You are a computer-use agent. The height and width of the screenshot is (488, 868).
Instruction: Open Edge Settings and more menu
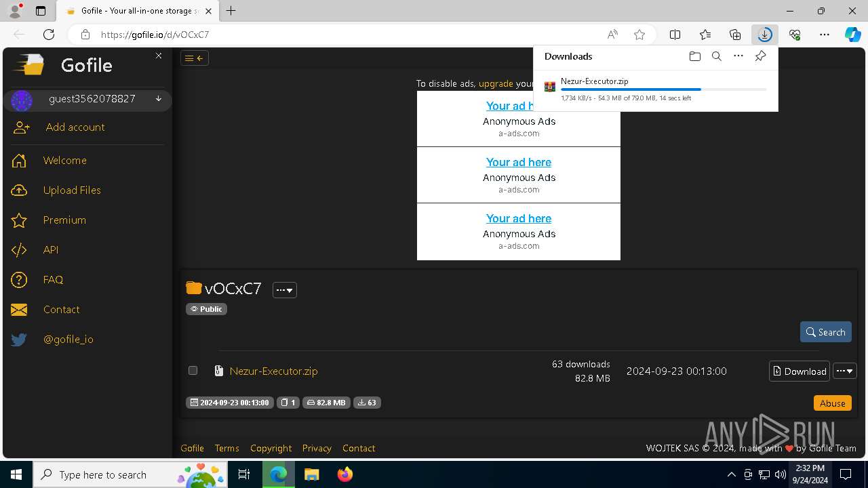click(x=825, y=35)
